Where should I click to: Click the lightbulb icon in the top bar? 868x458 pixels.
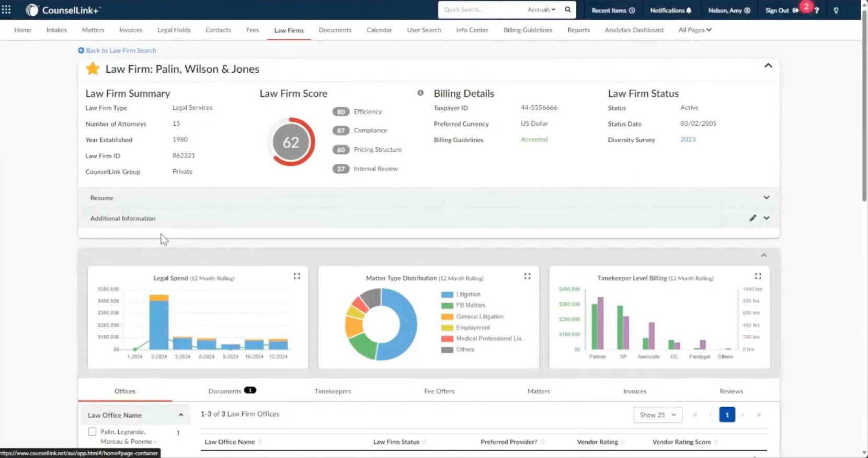836,10
